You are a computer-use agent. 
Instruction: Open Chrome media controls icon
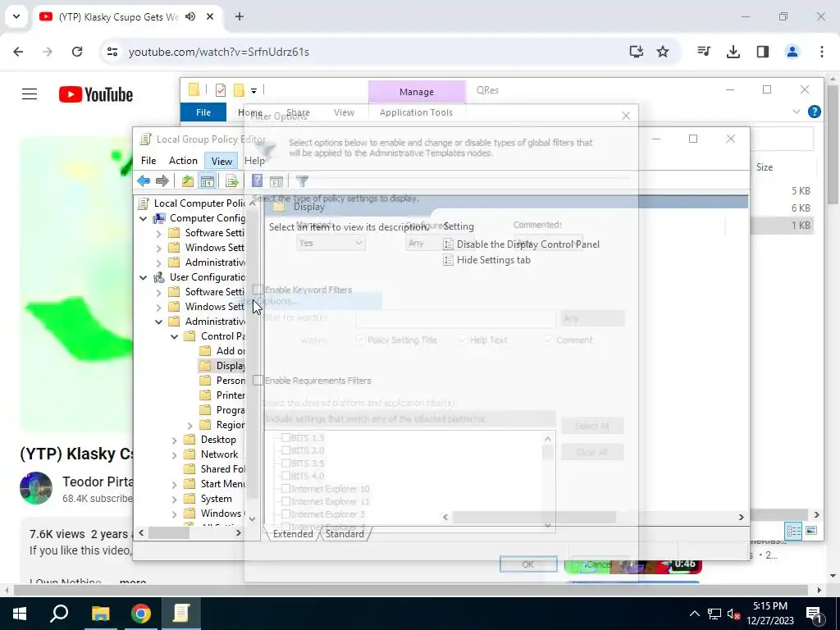[703, 52]
